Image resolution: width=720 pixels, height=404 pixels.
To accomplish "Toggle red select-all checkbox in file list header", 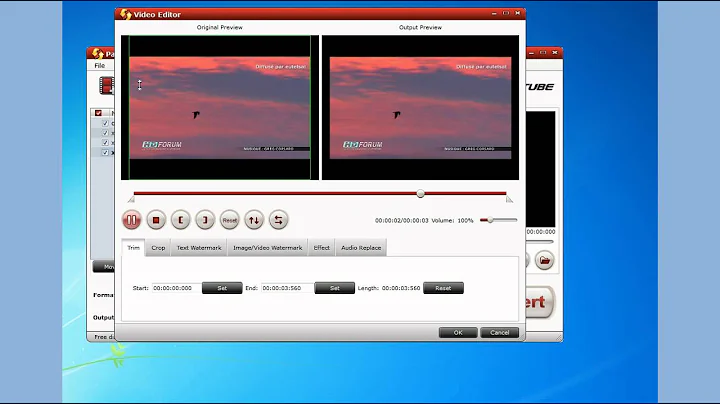I will point(98,113).
